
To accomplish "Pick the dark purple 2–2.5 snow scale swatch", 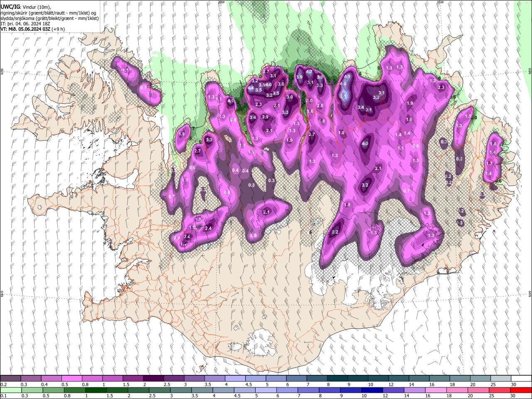I will (153, 378).
